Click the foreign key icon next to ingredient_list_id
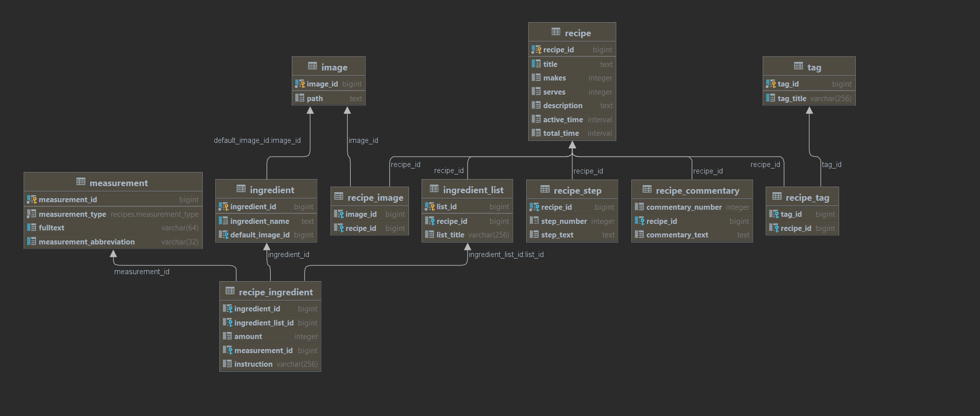980x416 pixels. (227, 322)
